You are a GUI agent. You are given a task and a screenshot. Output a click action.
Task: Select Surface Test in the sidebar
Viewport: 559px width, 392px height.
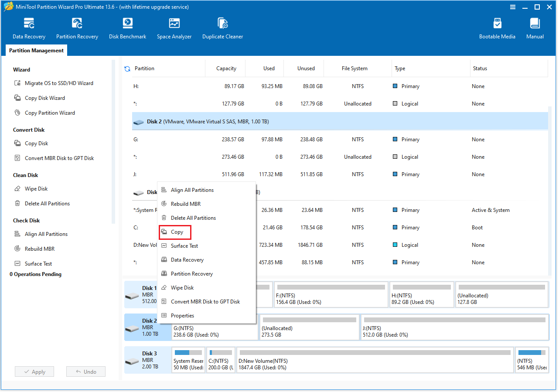pyautogui.click(x=33, y=264)
